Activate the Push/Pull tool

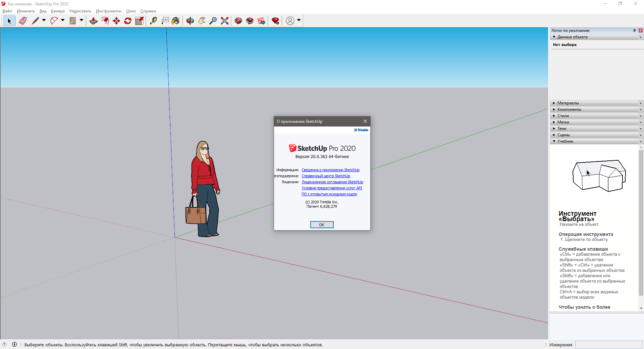(x=94, y=21)
